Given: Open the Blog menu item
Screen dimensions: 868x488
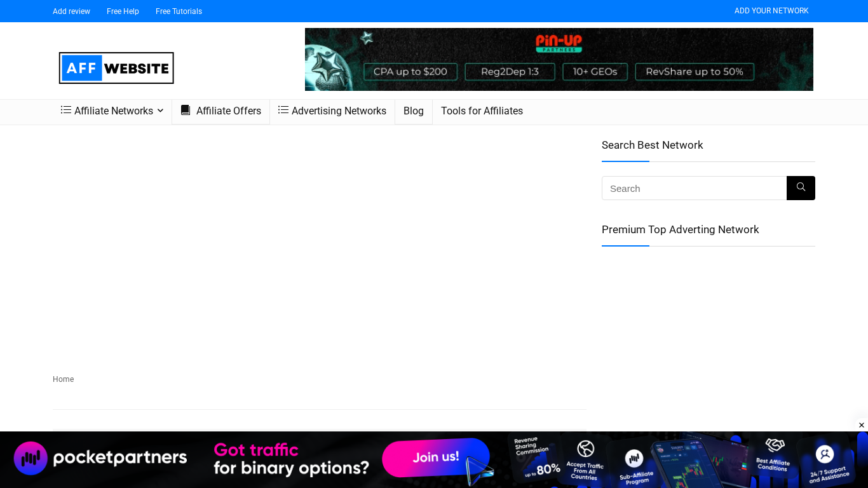Looking at the screenshot, I should coord(413,111).
